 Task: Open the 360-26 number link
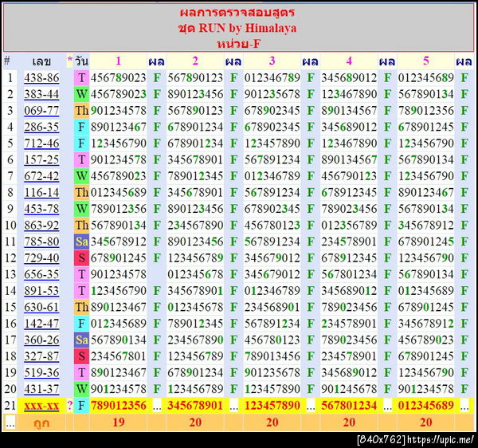point(41,340)
